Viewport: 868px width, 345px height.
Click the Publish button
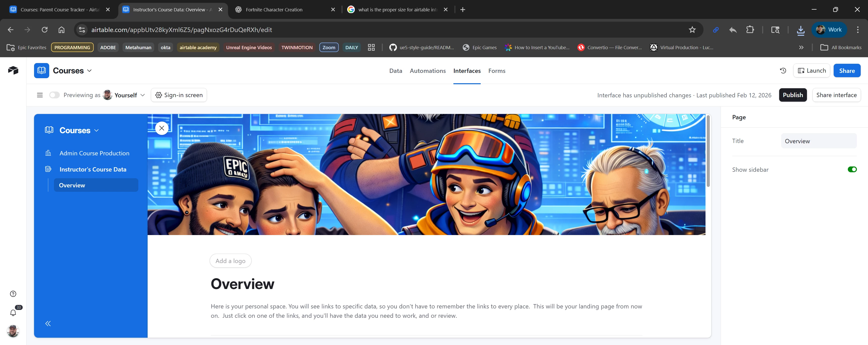coord(793,95)
